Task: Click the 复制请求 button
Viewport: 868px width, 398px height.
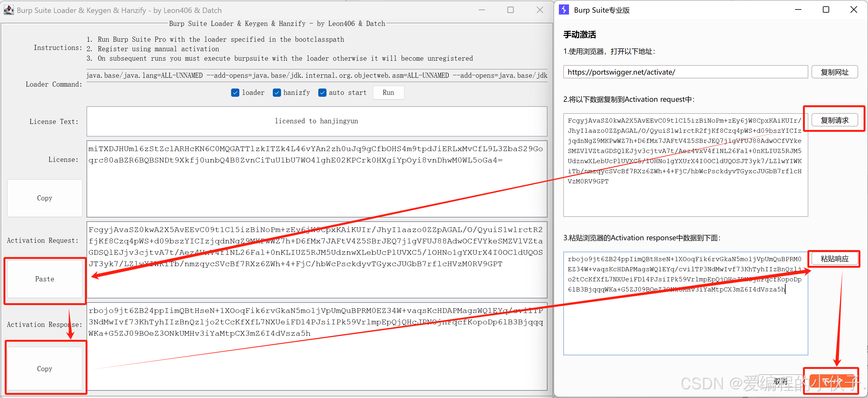Action: click(x=834, y=120)
